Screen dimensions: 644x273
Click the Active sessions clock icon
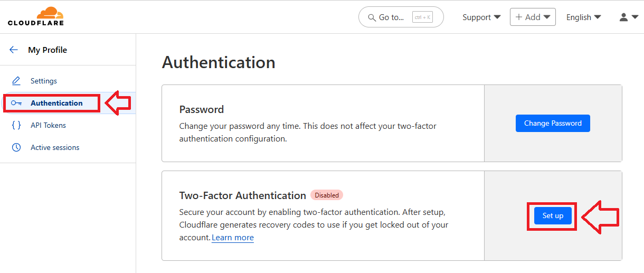pos(16,147)
